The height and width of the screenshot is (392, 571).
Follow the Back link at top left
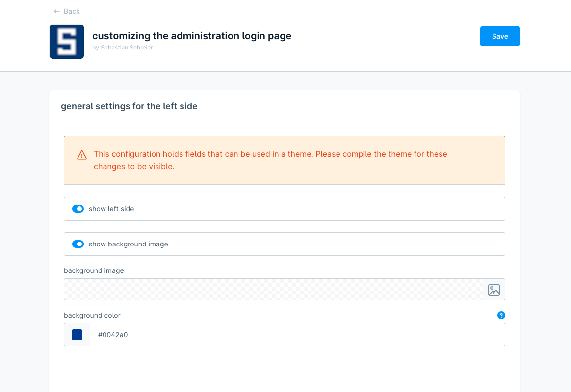[x=66, y=11]
